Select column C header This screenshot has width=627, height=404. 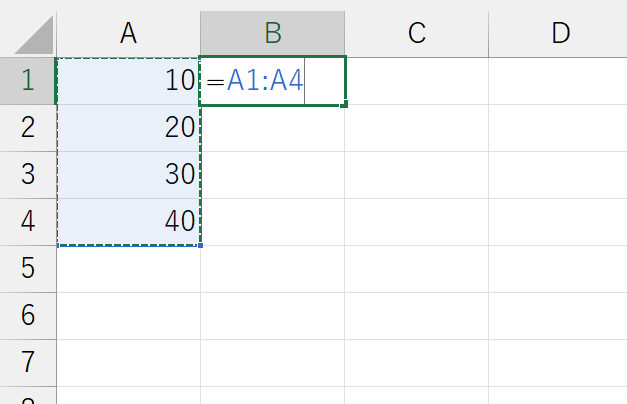coord(416,33)
